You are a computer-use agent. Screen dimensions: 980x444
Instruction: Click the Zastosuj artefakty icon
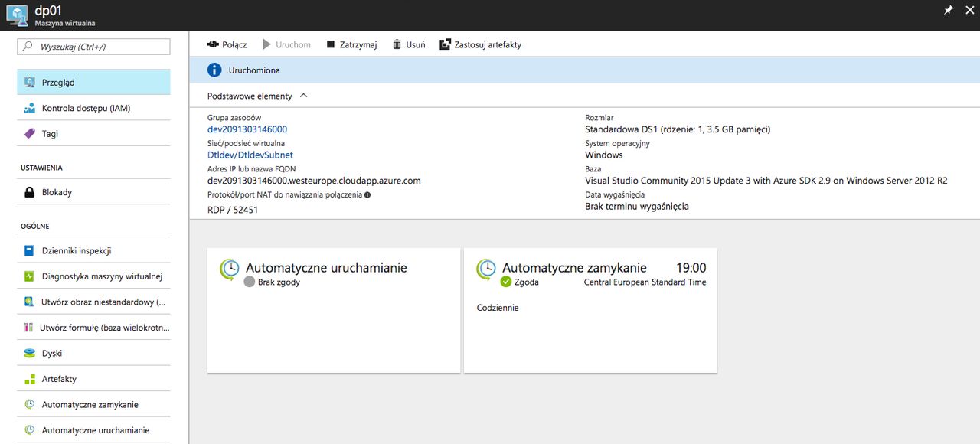(x=445, y=44)
